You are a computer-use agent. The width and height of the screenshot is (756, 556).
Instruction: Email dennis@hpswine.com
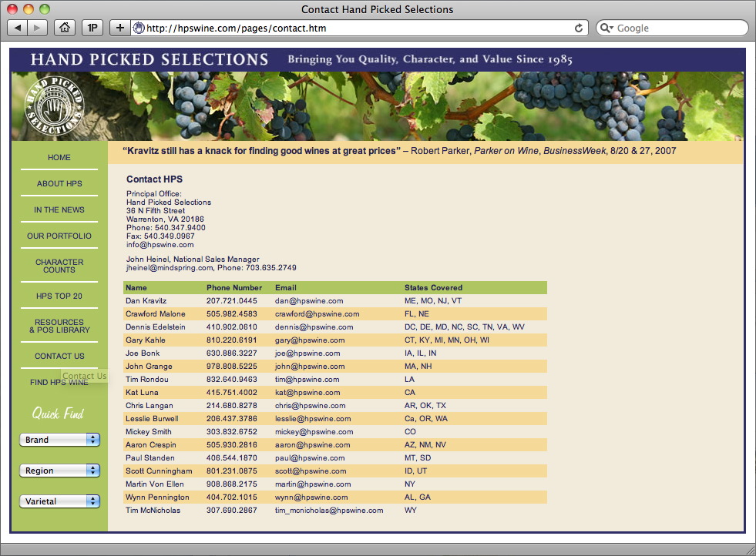(314, 327)
